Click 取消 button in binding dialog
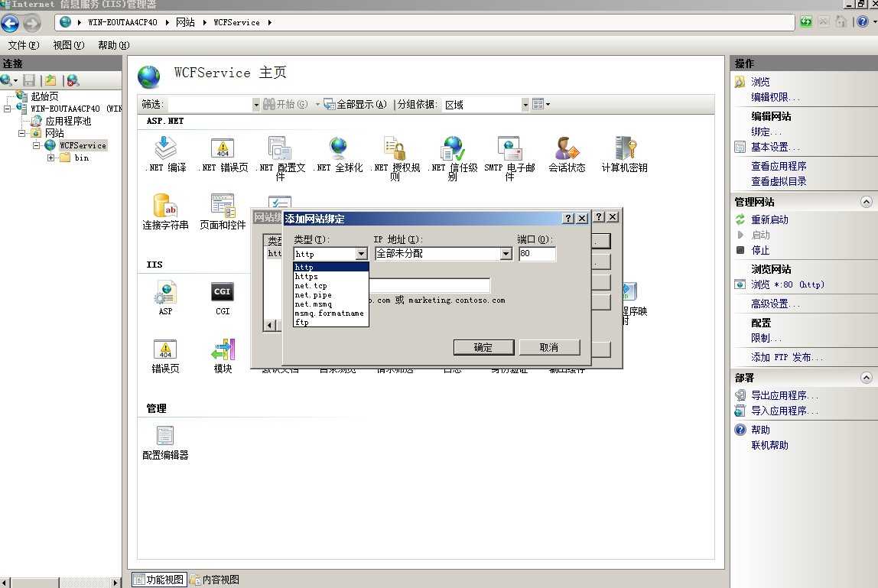 [x=549, y=347]
